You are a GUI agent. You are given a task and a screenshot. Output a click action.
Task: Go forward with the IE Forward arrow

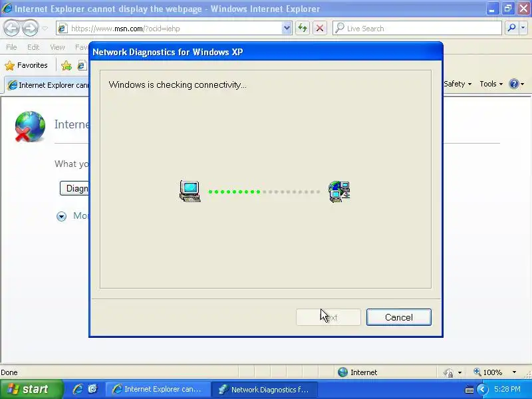[x=31, y=28]
